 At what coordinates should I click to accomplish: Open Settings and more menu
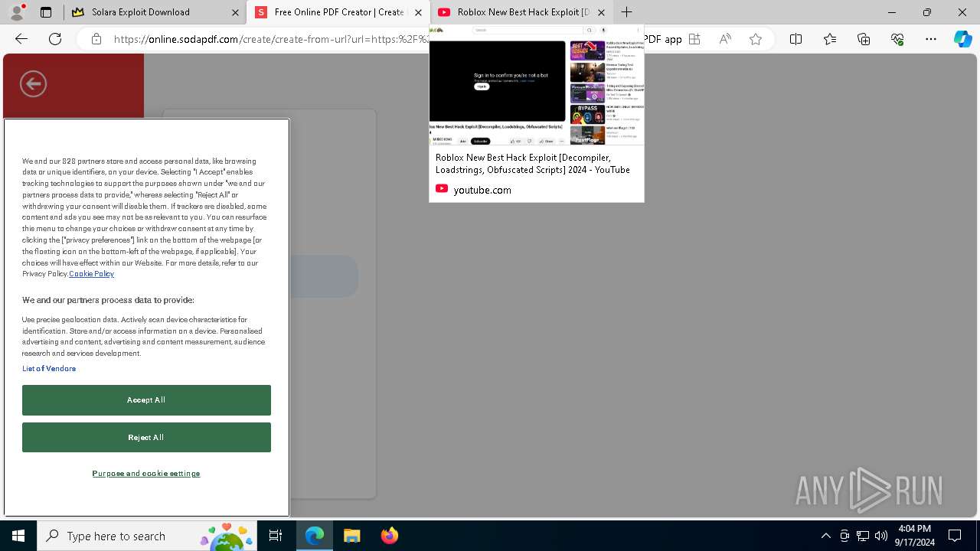(x=931, y=39)
